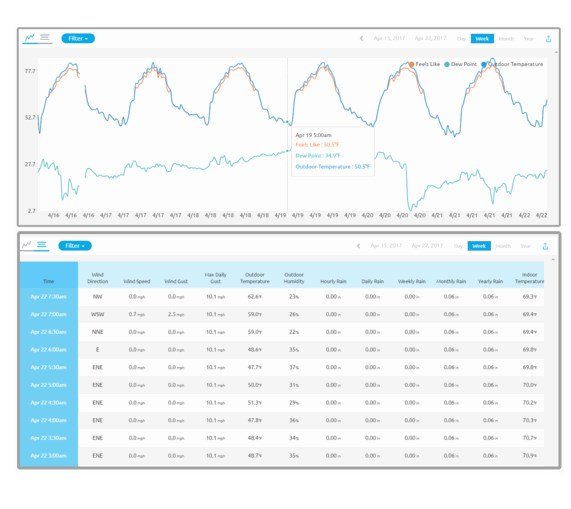Open the date range picker above the graph
Screen dimensions: 571x509
tap(410, 38)
